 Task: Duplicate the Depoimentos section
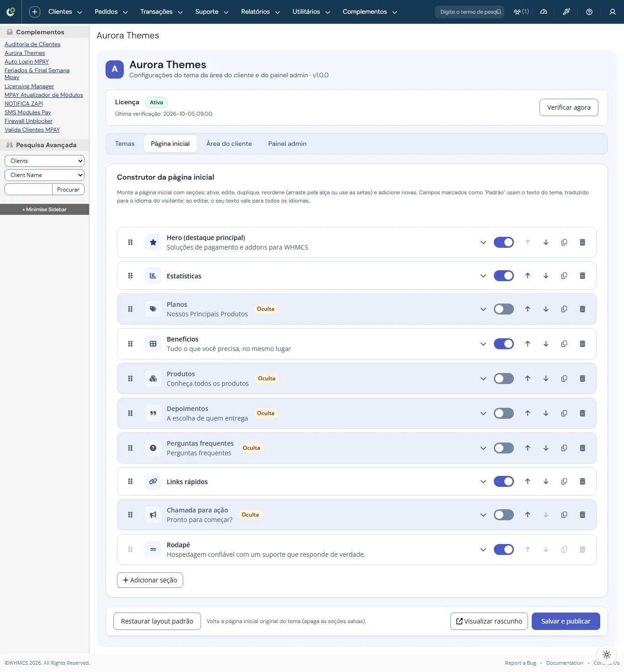[x=564, y=413]
